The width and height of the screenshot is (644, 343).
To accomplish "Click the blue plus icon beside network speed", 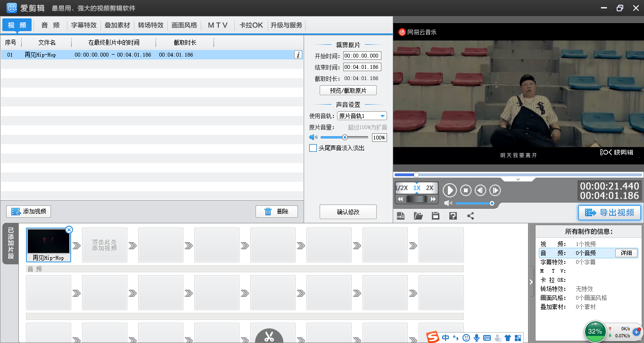I will tap(636, 332).
